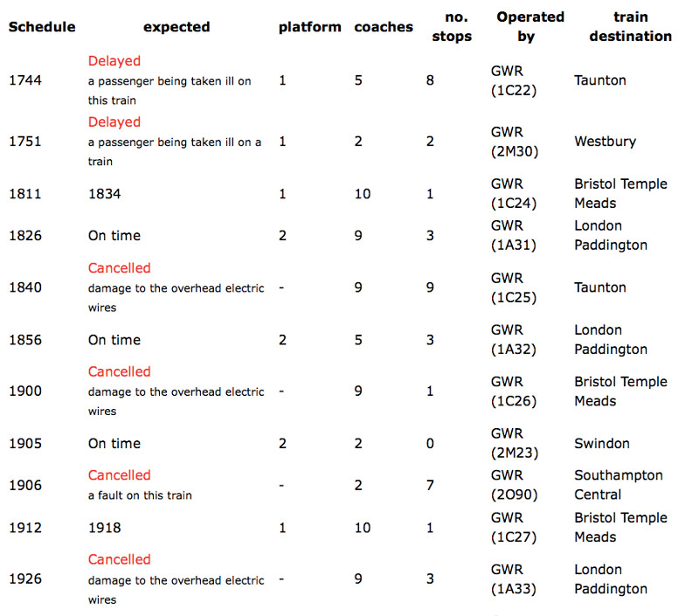Select the 1918 expected time
Image resolution: width=699 pixels, height=616 pixels.
105,528
